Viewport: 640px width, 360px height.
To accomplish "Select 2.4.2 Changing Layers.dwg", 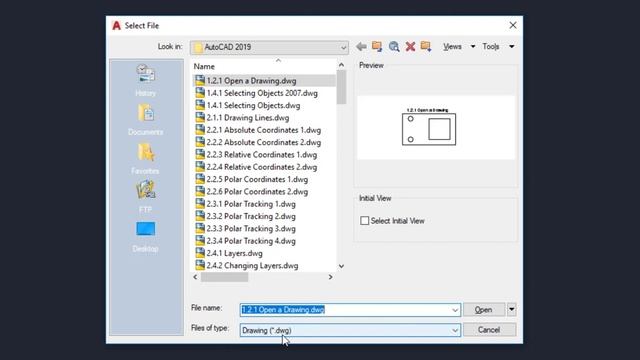I will coord(252,265).
